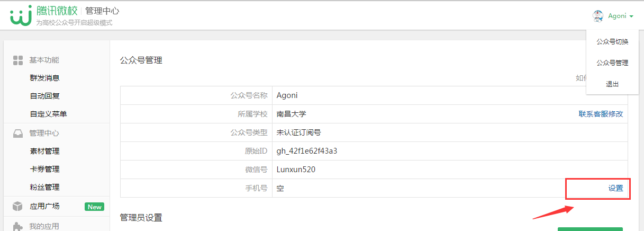Click the green New badge
644x231 pixels.
(94, 207)
